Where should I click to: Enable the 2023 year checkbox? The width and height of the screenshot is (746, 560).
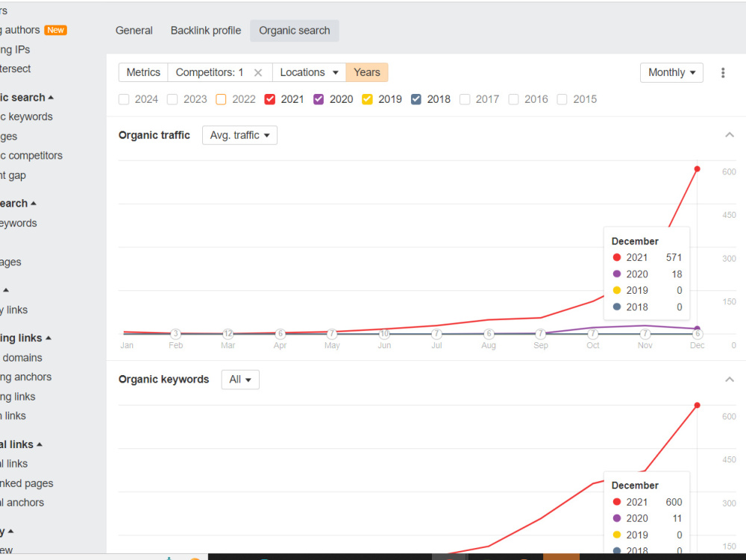[172, 99]
